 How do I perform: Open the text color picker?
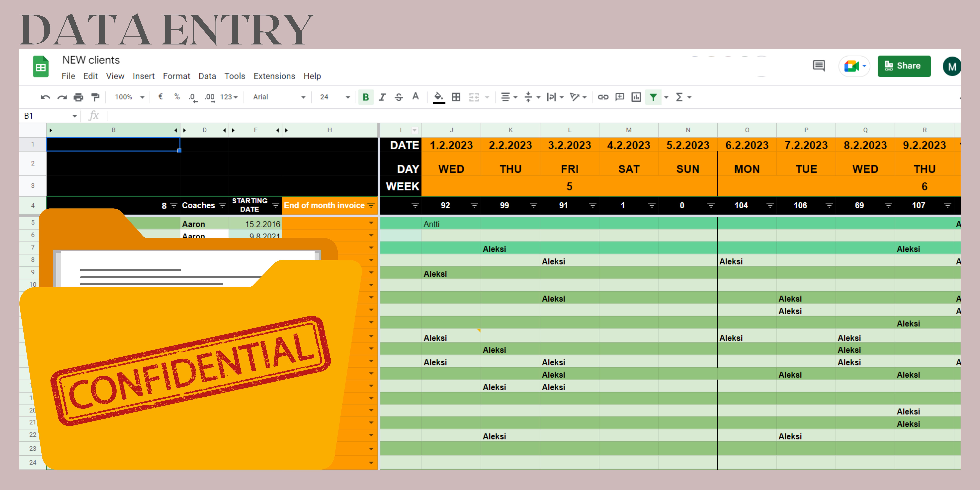[x=415, y=97]
